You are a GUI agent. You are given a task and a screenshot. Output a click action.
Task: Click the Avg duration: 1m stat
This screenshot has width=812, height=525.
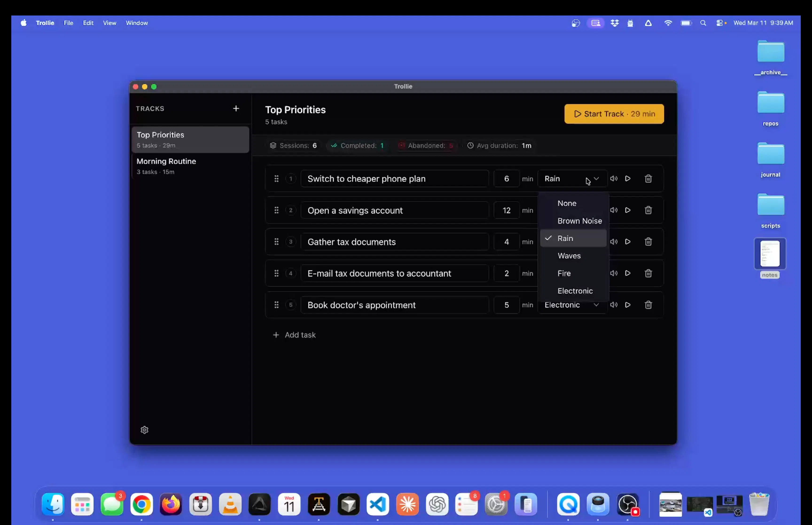(499, 145)
